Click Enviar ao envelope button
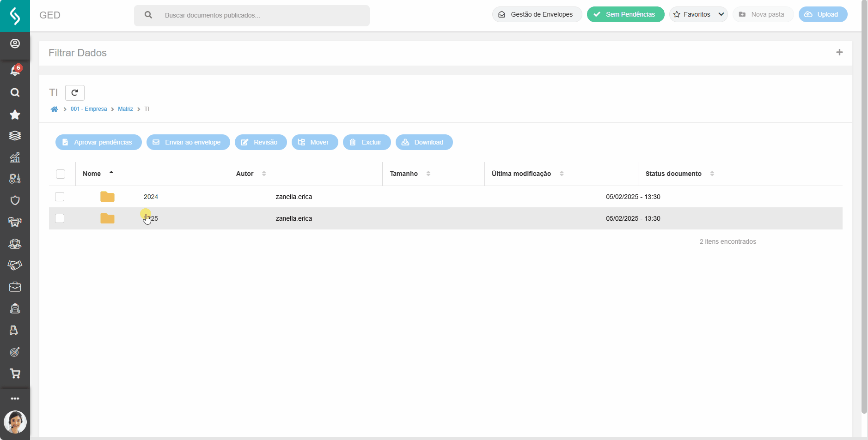The width and height of the screenshot is (868, 440). click(188, 142)
